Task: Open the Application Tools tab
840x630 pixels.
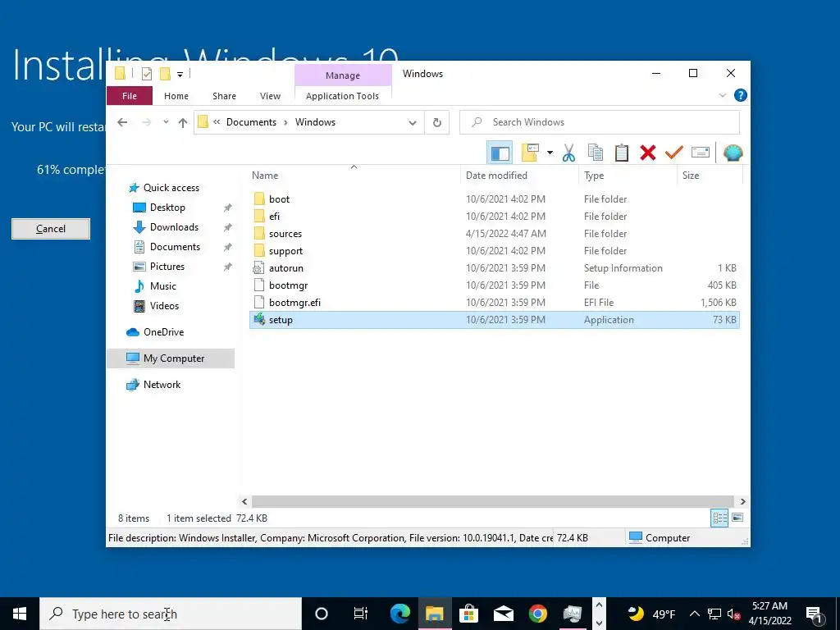Action: pyautogui.click(x=342, y=96)
